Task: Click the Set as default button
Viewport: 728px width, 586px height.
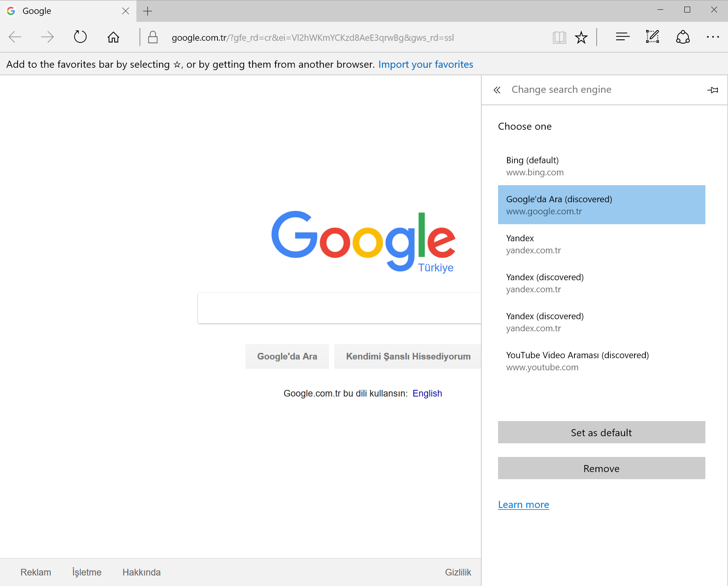Action: pyautogui.click(x=601, y=432)
